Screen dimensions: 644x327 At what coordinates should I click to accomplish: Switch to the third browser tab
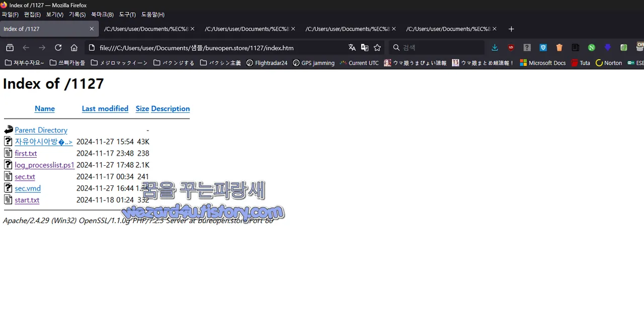click(x=250, y=29)
